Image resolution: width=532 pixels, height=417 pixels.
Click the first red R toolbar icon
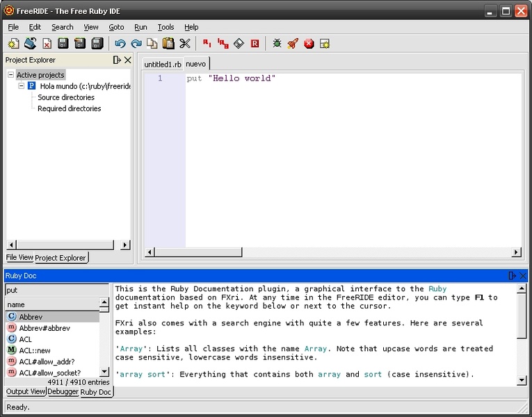(207, 43)
